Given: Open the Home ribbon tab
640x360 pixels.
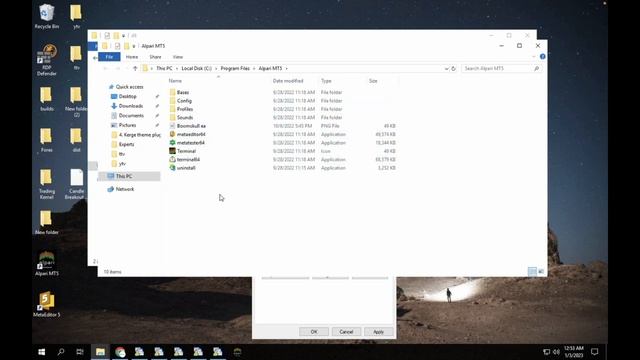Looking at the screenshot, I should click(x=132, y=57).
